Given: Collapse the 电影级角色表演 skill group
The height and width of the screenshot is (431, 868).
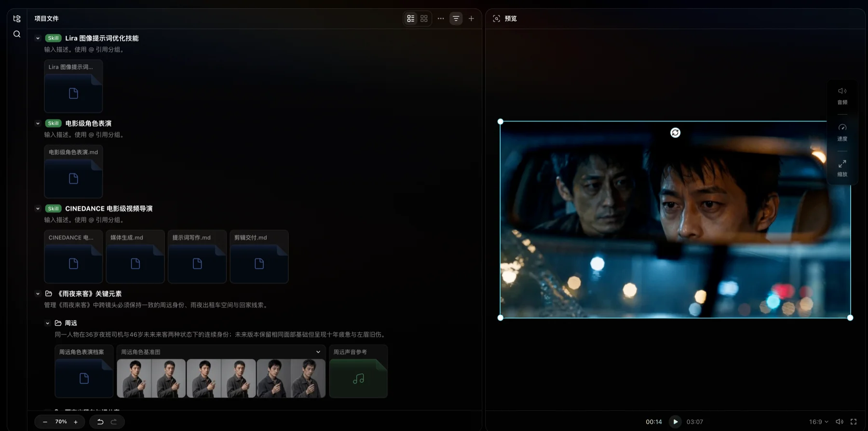Looking at the screenshot, I should [38, 124].
